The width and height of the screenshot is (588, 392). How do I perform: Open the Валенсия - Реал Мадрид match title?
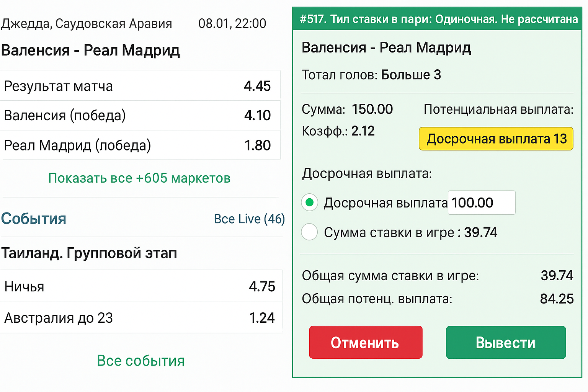coord(90,50)
